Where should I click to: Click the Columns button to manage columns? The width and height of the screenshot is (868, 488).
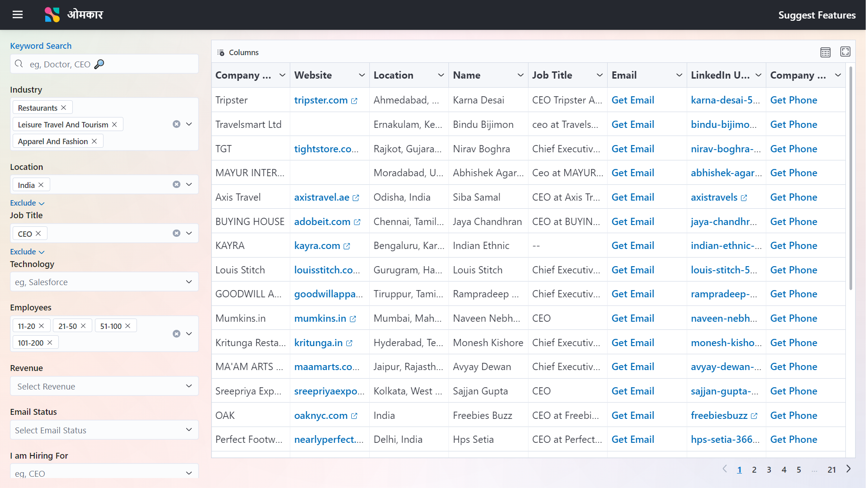pyautogui.click(x=237, y=52)
